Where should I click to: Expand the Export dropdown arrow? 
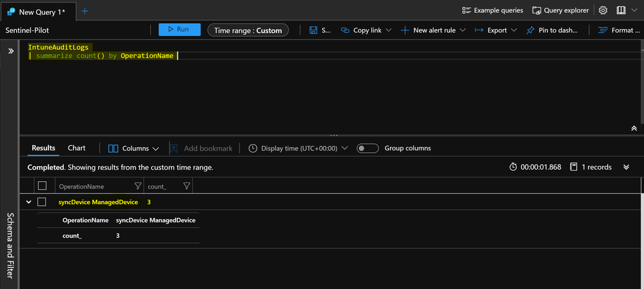(514, 30)
